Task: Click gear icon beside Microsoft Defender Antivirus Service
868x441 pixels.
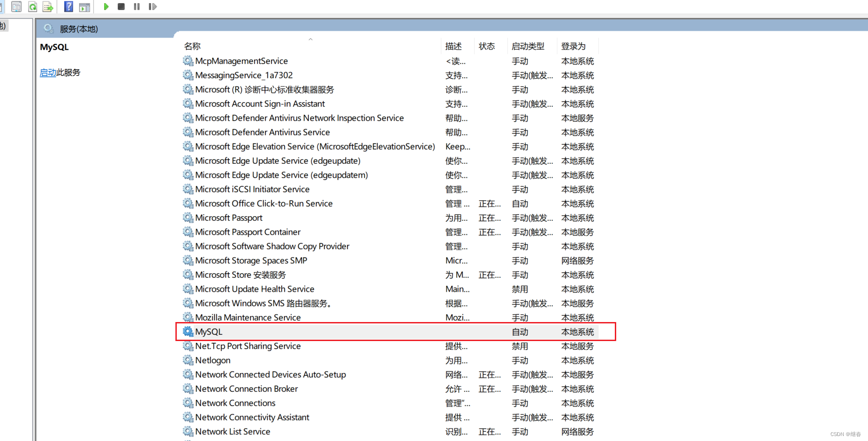Action: (188, 132)
